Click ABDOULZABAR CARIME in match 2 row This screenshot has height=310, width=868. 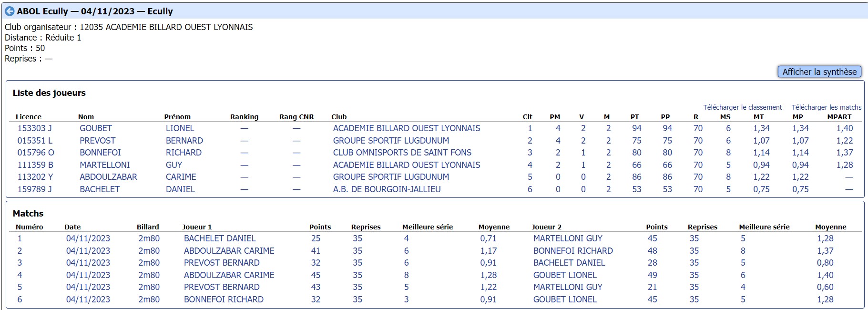tap(229, 251)
